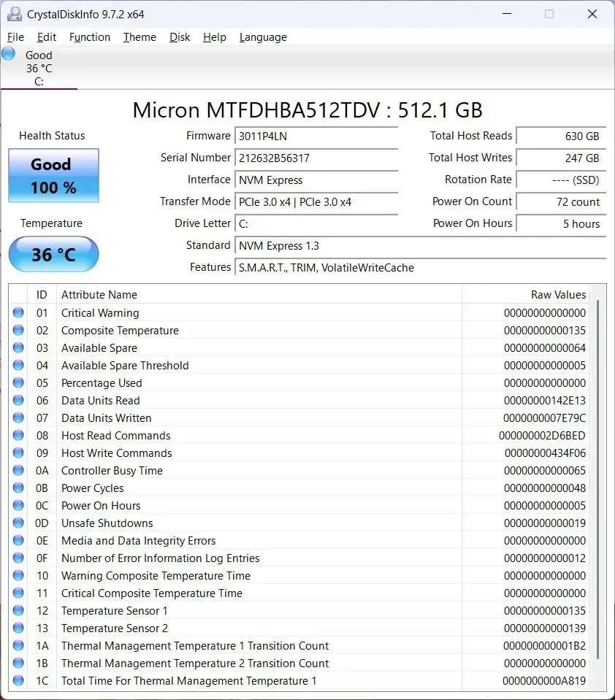Open the Language menu
This screenshot has height=700, width=615.
click(x=263, y=37)
